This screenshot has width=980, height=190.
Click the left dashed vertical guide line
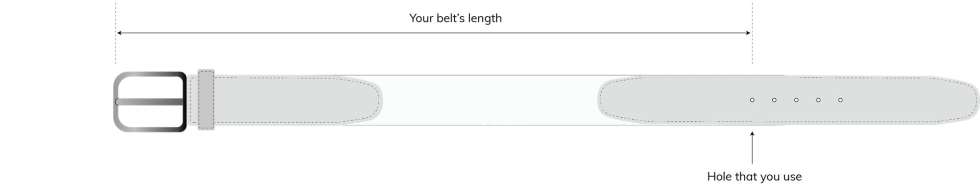coord(116,32)
